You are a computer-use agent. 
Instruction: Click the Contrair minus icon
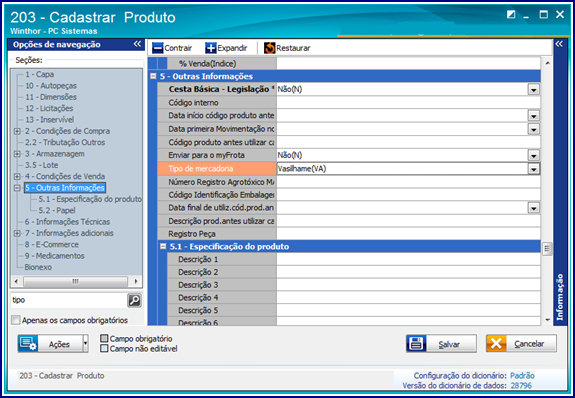click(158, 48)
